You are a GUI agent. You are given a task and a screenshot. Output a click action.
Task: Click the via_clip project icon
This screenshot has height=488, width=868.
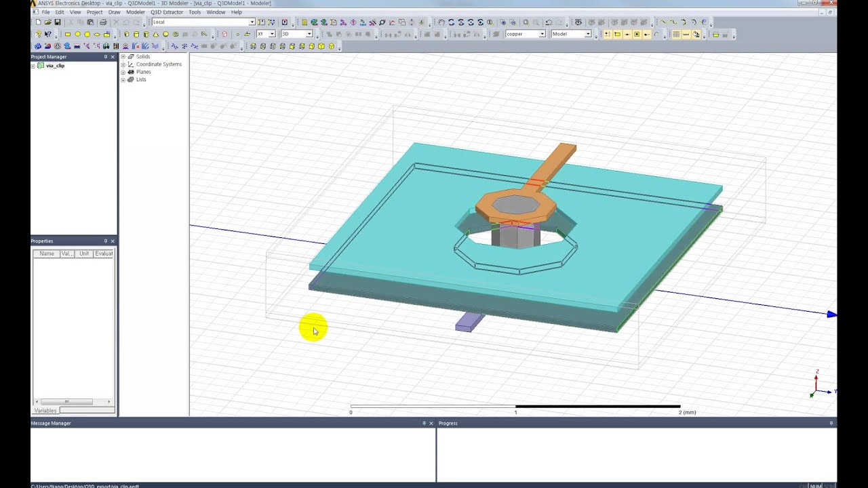coord(41,66)
